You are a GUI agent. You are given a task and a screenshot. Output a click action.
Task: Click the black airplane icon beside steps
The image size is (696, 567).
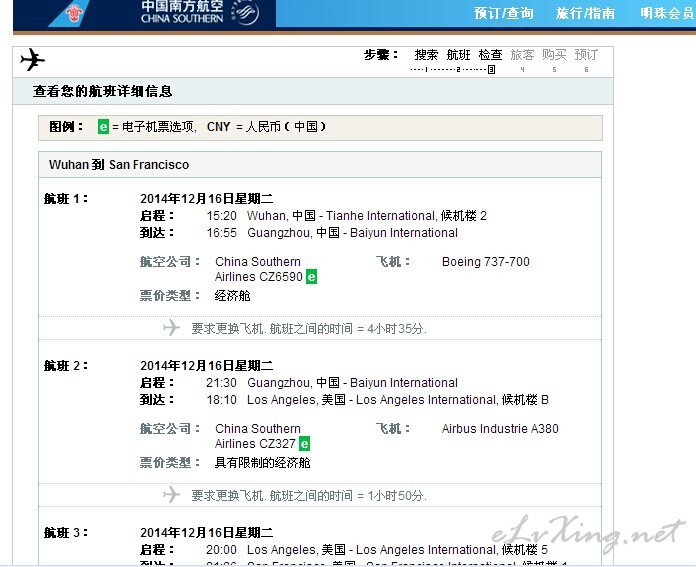pyautogui.click(x=32, y=60)
